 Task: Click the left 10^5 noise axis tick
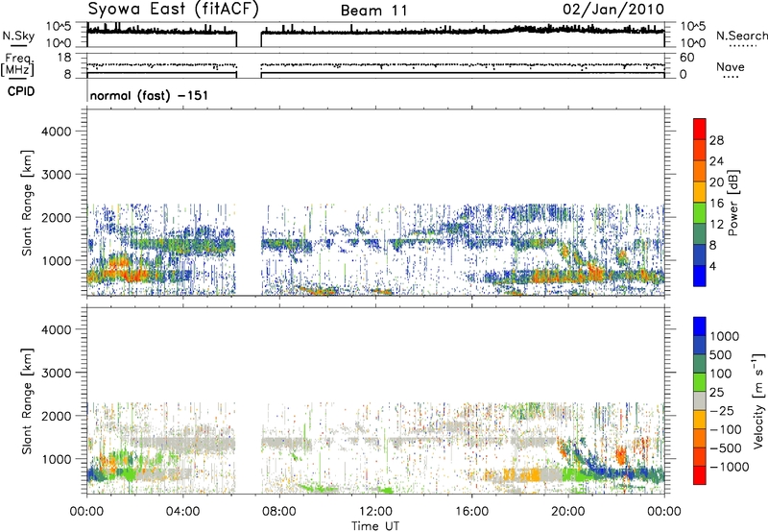pos(59,27)
